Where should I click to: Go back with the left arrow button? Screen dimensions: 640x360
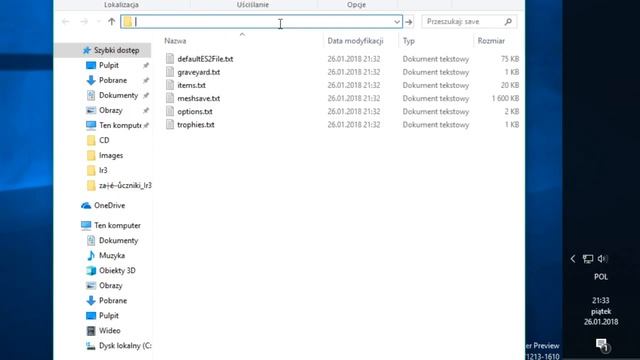point(65,22)
